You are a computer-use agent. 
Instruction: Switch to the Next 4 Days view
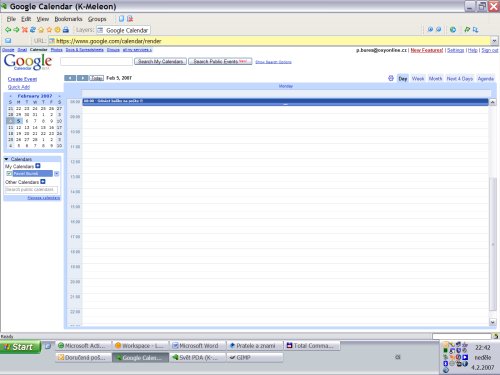(459, 79)
